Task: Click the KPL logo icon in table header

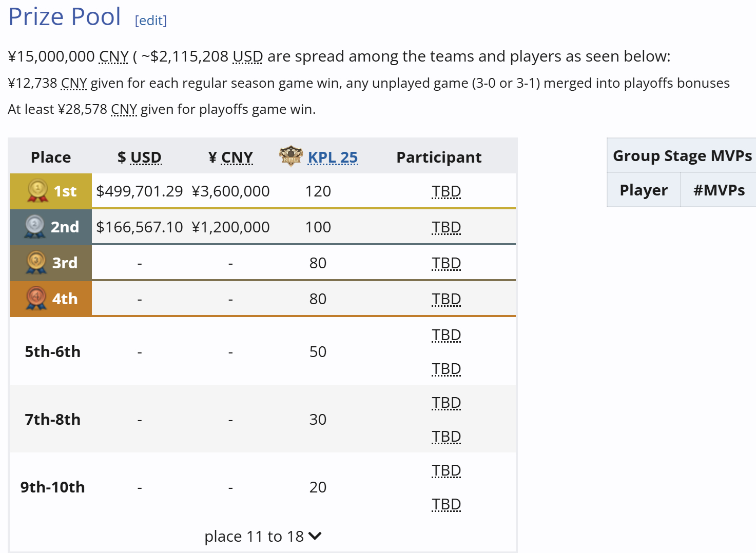Action: [291, 156]
